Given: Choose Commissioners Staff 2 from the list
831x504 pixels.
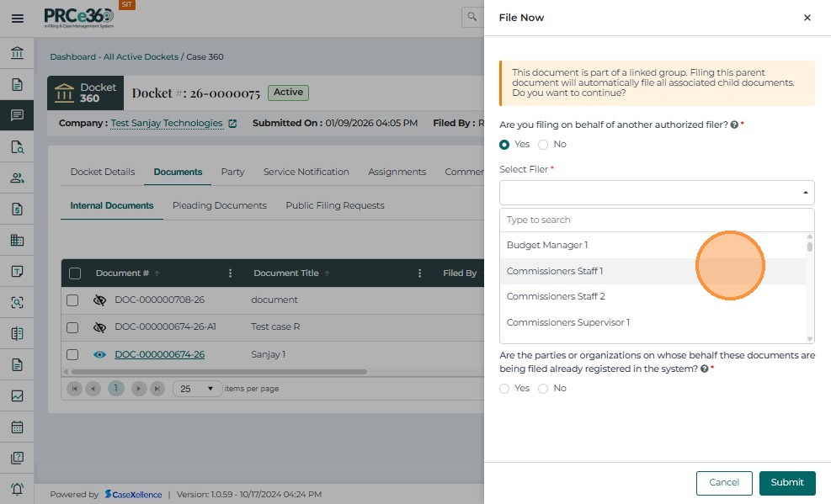Looking at the screenshot, I should [556, 296].
